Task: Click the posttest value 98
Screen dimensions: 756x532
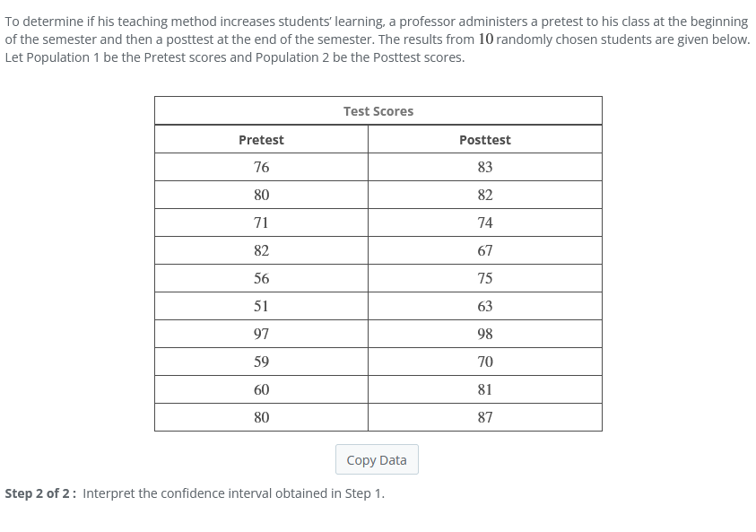Action: coord(484,333)
